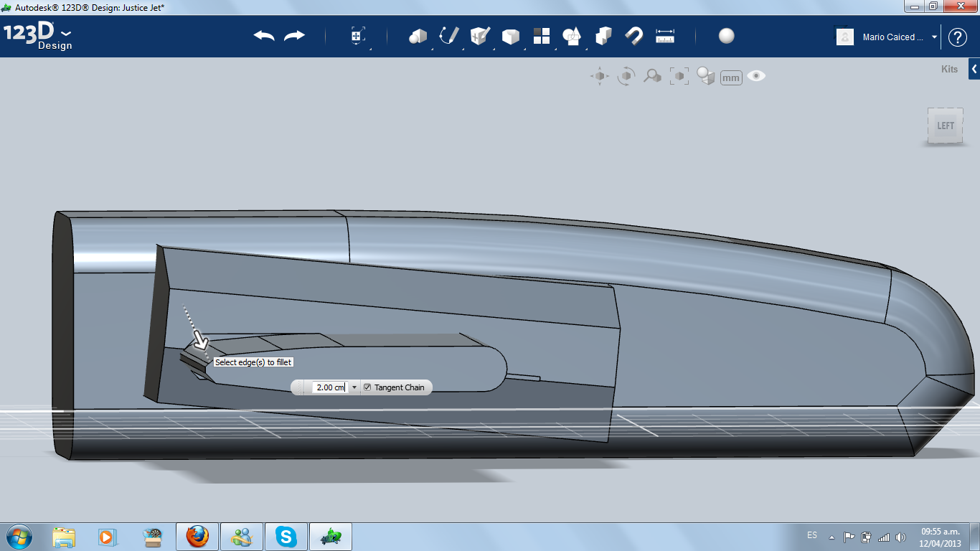The width and height of the screenshot is (980, 551).
Task: Click the network signal tray icon
Action: 884,537
